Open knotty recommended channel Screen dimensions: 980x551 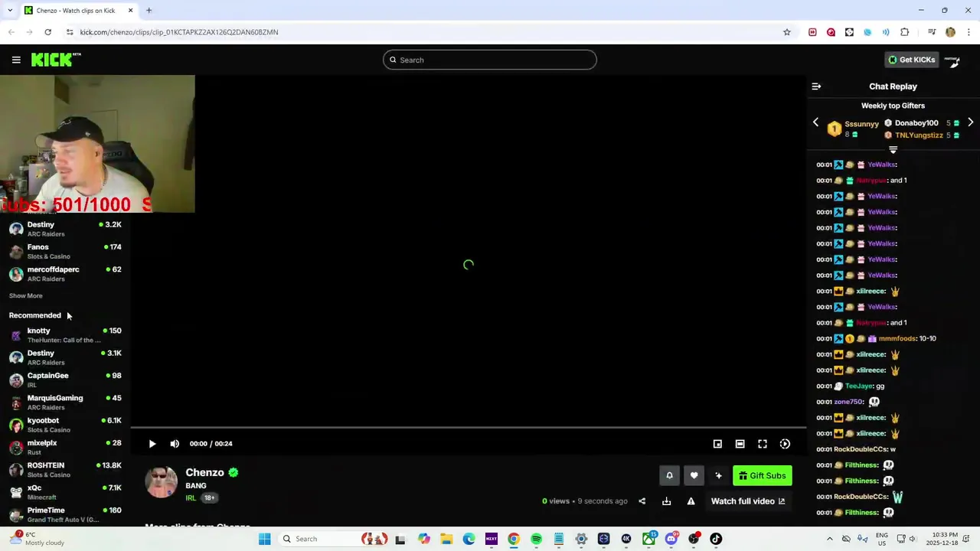point(65,334)
